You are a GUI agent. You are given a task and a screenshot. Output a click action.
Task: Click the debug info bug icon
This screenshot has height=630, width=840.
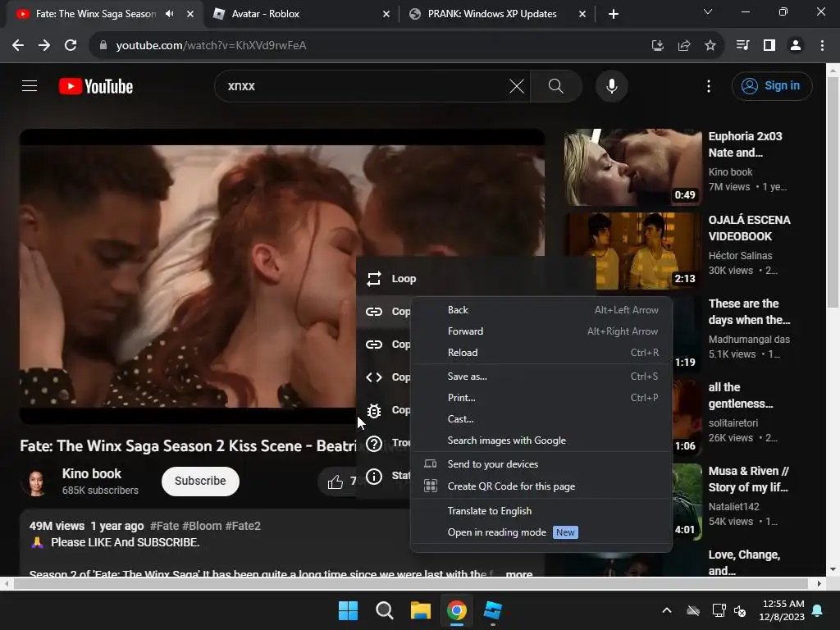point(374,410)
